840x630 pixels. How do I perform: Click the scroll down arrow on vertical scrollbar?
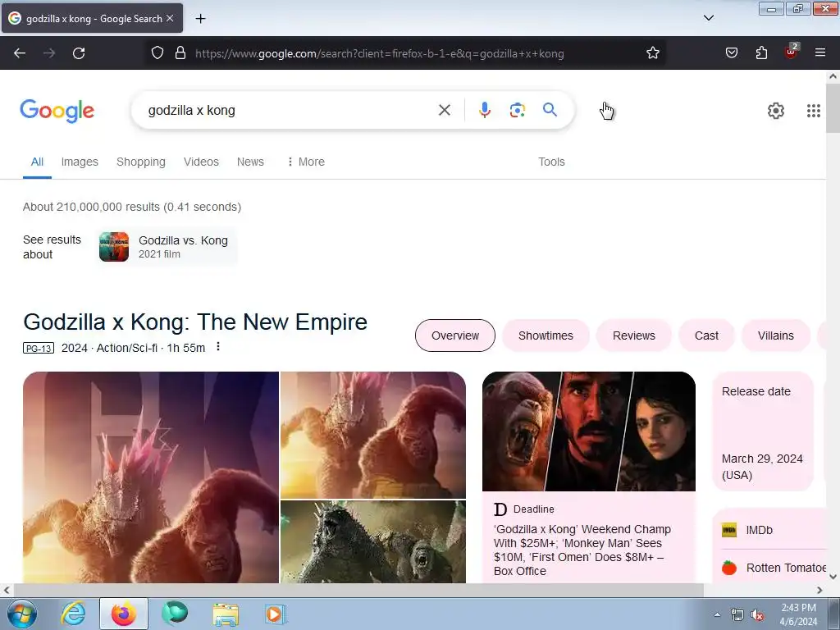[x=833, y=577]
